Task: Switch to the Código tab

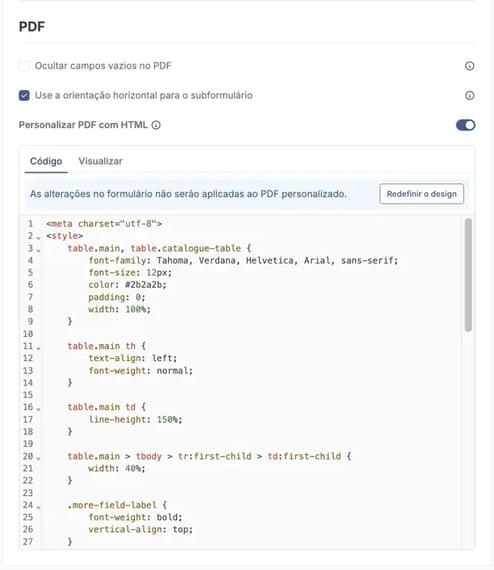Action: tap(46, 161)
